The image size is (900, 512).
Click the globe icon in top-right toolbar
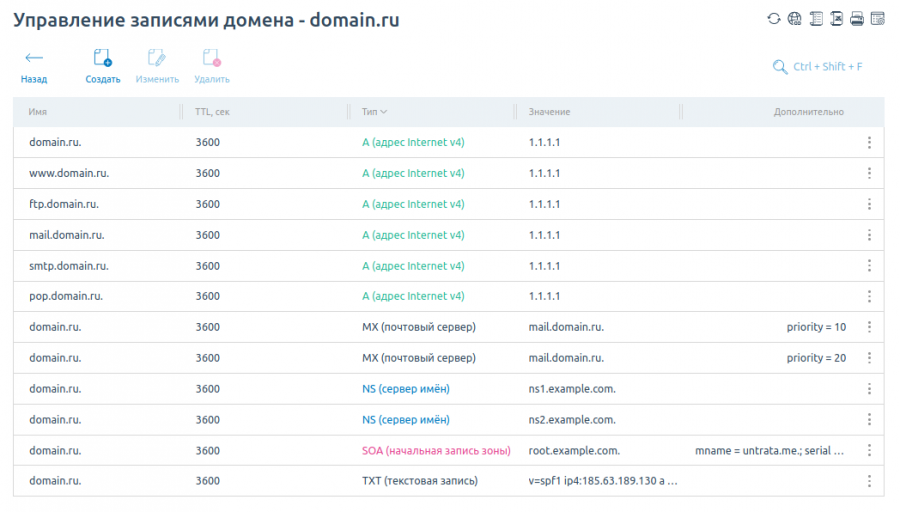click(795, 18)
